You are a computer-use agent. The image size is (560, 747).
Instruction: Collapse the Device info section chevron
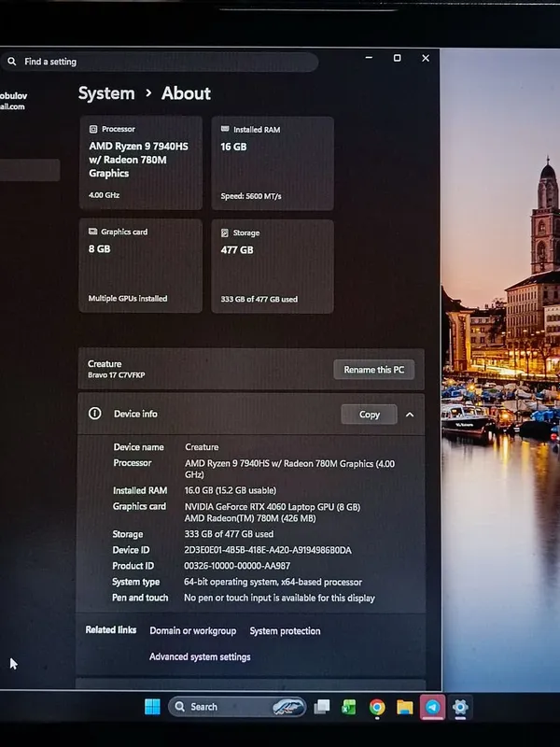(410, 415)
